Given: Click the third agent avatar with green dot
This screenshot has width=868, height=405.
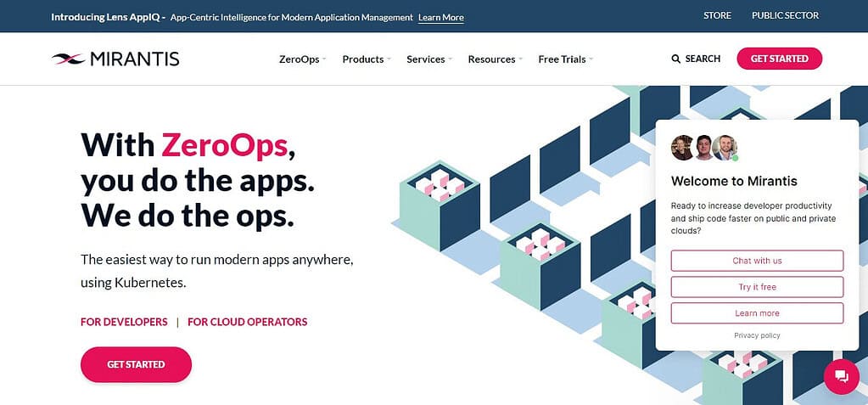Looking at the screenshot, I should pyautogui.click(x=725, y=148).
